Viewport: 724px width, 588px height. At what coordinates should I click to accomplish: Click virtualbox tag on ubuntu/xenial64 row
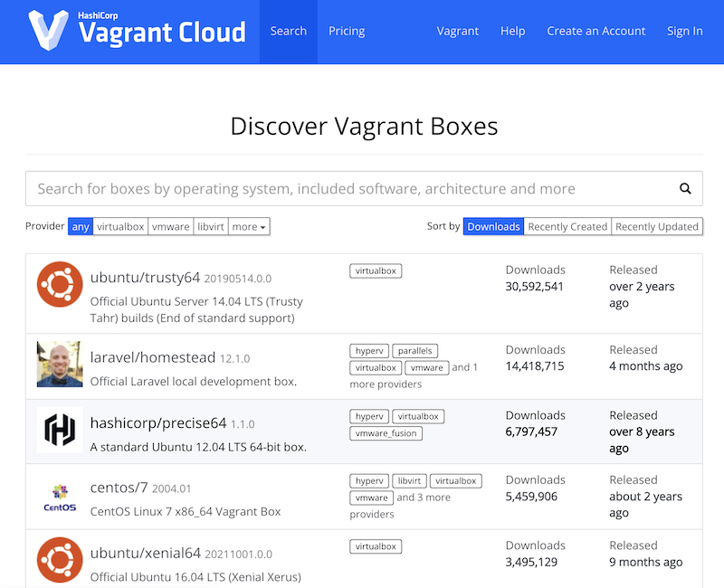(x=376, y=546)
